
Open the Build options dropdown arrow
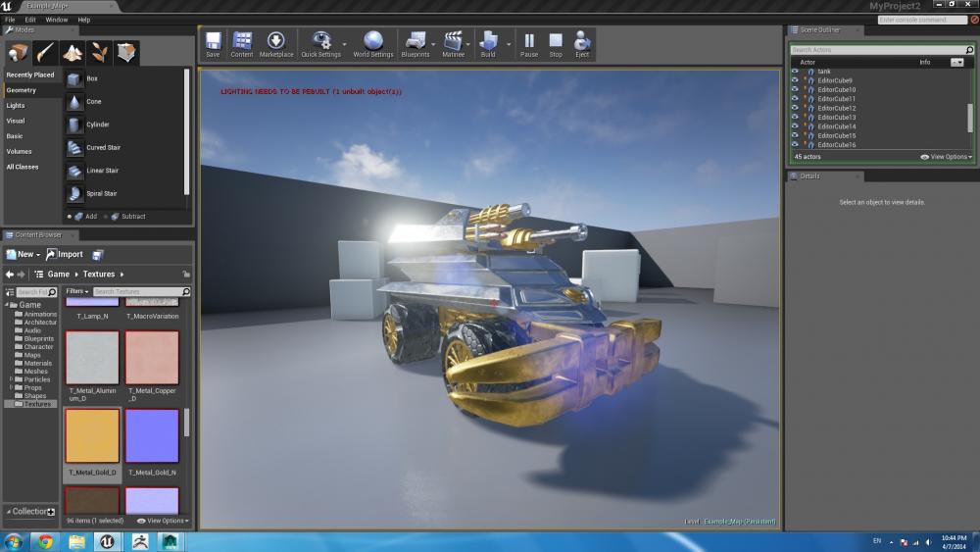pyautogui.click(x=508, y=44)
